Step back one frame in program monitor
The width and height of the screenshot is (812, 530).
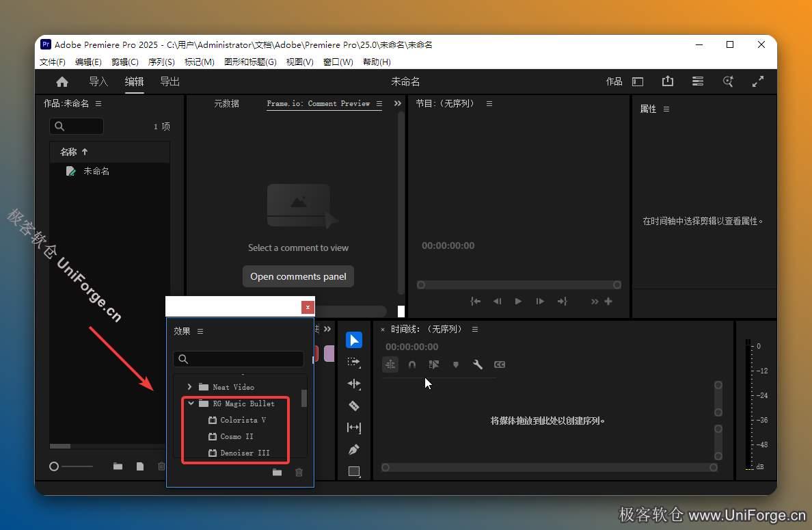(497, 301)
